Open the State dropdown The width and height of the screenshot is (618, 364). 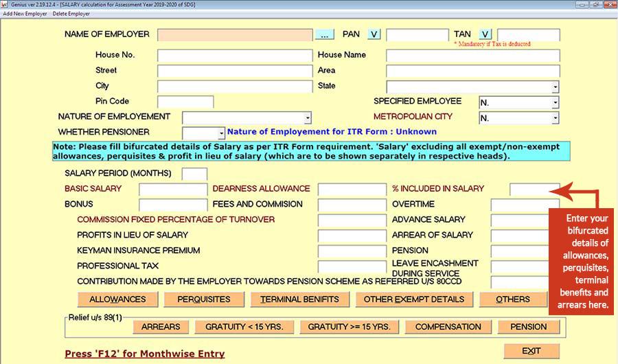pyautogui.click(x=555, y=87)
